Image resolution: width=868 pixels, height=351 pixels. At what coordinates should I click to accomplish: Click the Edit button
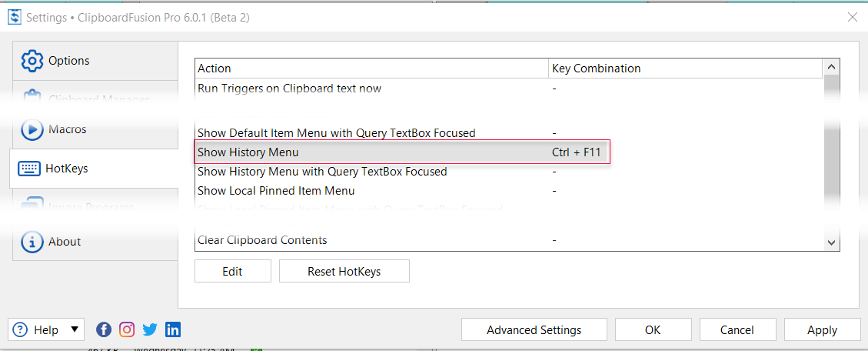pyautogui.click(x=232, y=271)
